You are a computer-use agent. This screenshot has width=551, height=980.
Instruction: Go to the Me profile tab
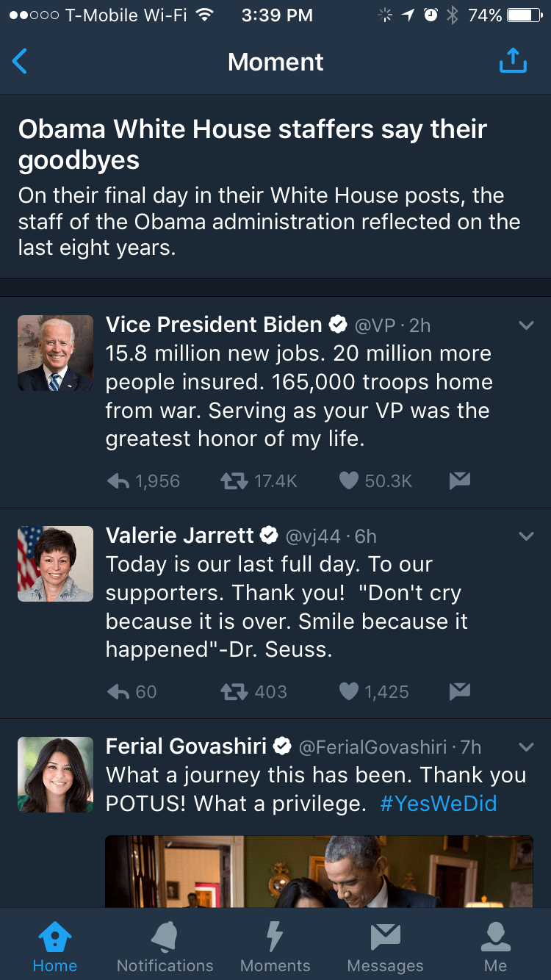[x=495, y=946]
